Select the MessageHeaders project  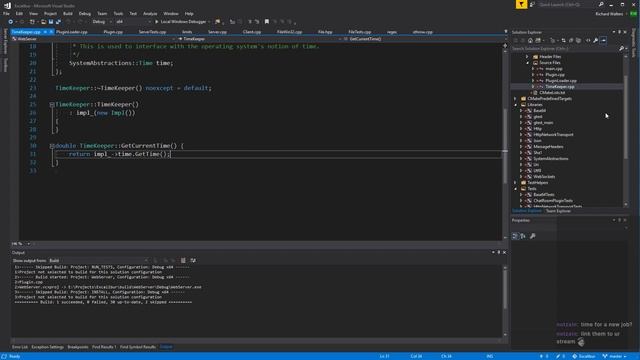click(548, 147)
